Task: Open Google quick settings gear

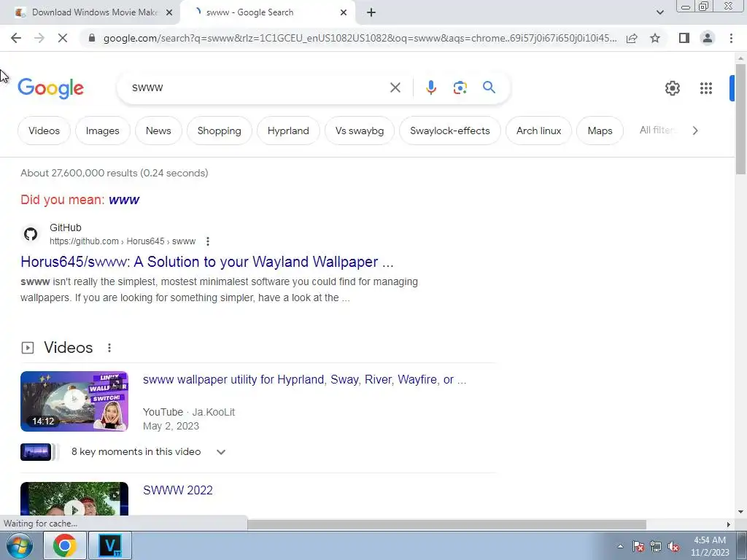Action: 672,88
